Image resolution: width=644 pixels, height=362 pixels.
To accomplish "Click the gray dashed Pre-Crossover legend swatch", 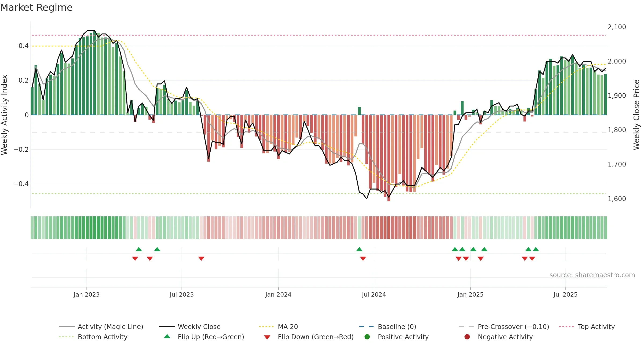I will point(466,327).
